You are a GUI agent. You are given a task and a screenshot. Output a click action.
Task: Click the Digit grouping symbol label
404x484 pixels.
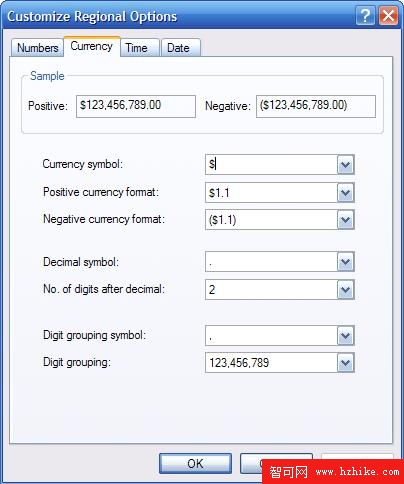[x=95, y=335]
